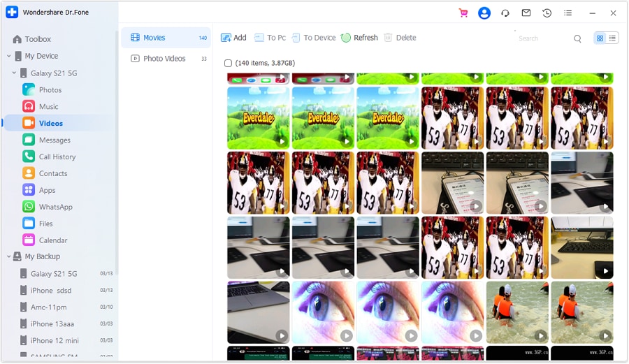629x364 pixels.
Task: Open the Apps section
Action: pyautogui.click(x=47, y=191)
